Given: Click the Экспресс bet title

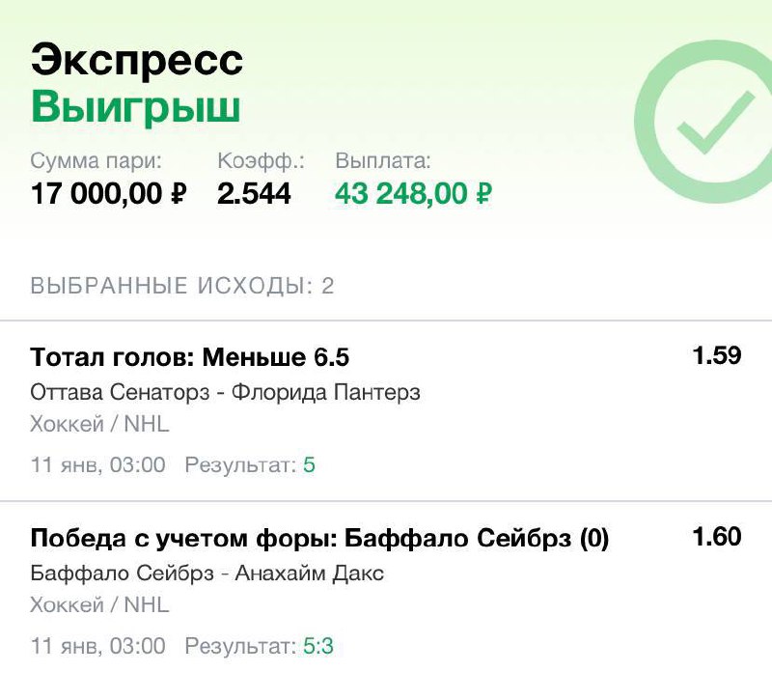Looking at the screenshot, I should point(136,61).
